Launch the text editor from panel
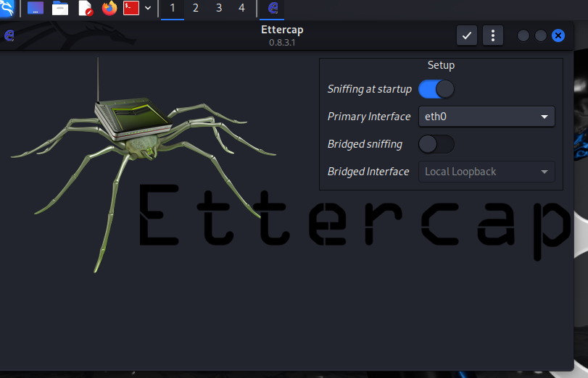588x378 pixels. coord(85,8)
